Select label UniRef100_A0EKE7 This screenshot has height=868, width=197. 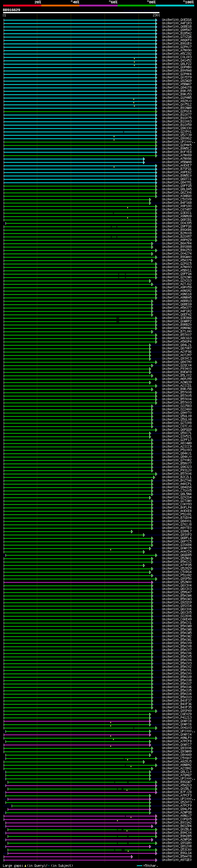pos(176,165)
